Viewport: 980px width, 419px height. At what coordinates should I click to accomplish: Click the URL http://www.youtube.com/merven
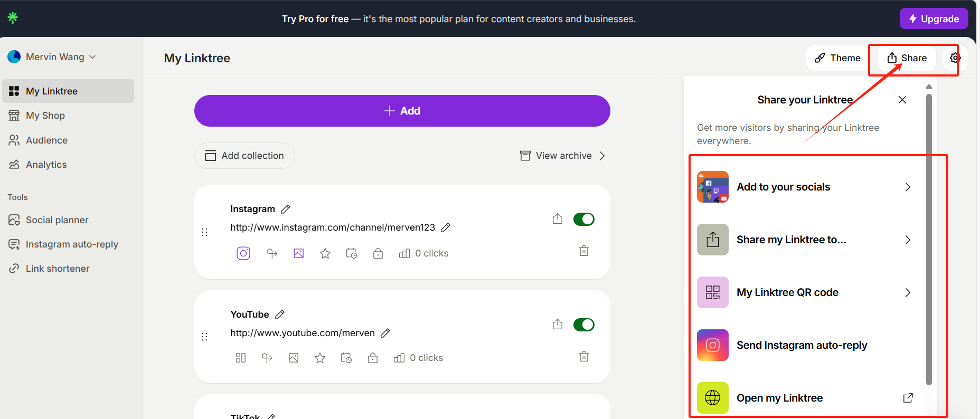click(303, 333)
